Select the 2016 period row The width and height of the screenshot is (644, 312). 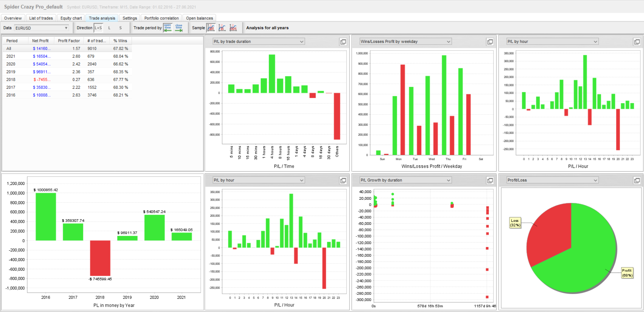(67, 95)
